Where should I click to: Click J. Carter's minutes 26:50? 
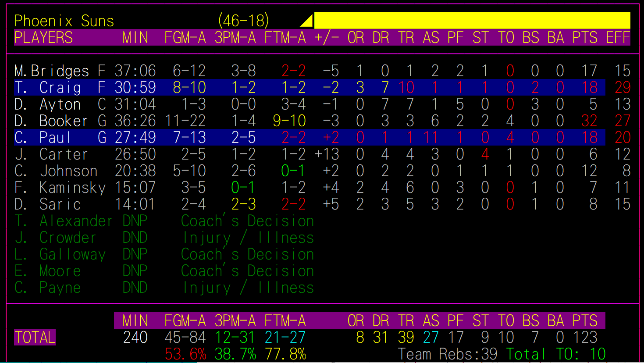[x=135, y=154]
